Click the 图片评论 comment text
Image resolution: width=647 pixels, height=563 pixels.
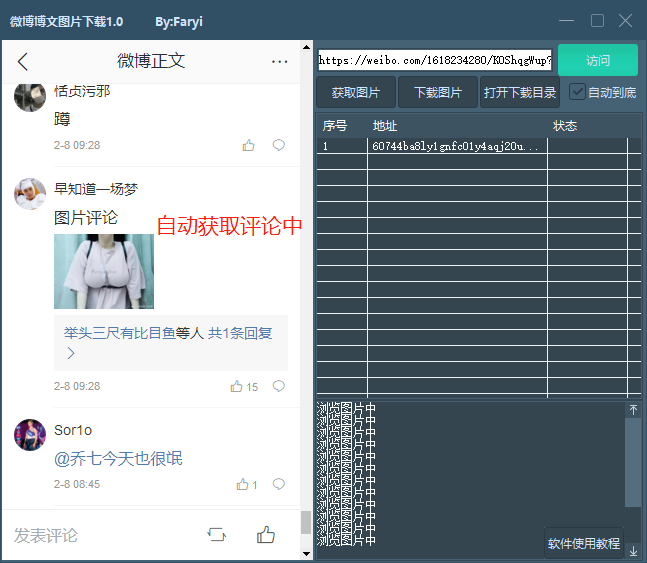[x=86, y=218]
